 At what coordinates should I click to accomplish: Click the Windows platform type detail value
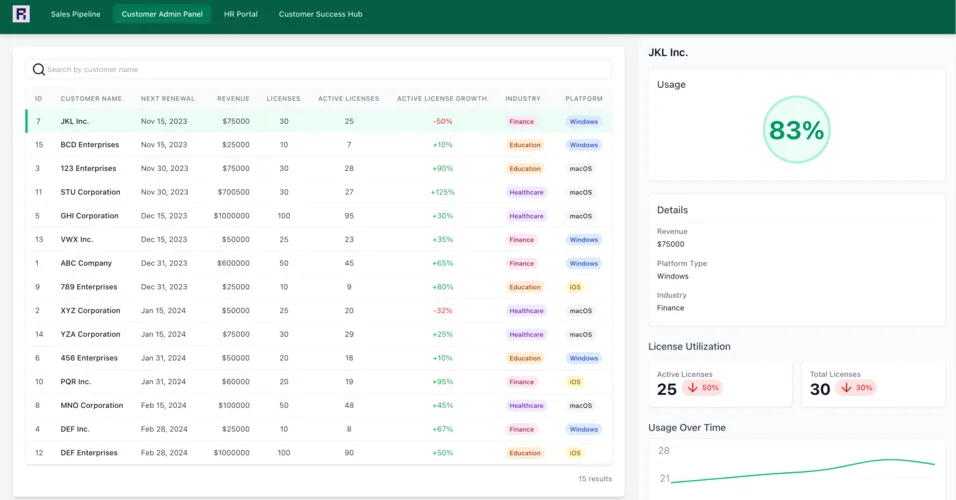point(672,276)
